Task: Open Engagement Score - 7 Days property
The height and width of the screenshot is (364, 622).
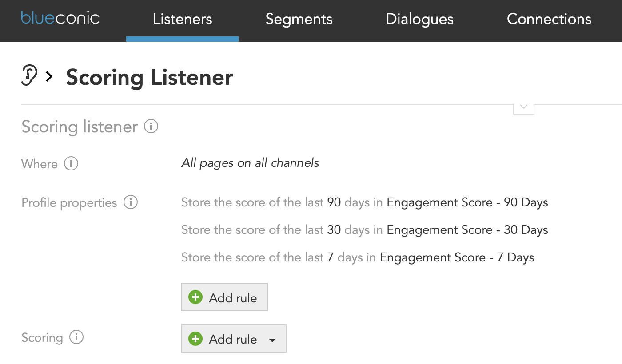Action: (x=457, y=257)
